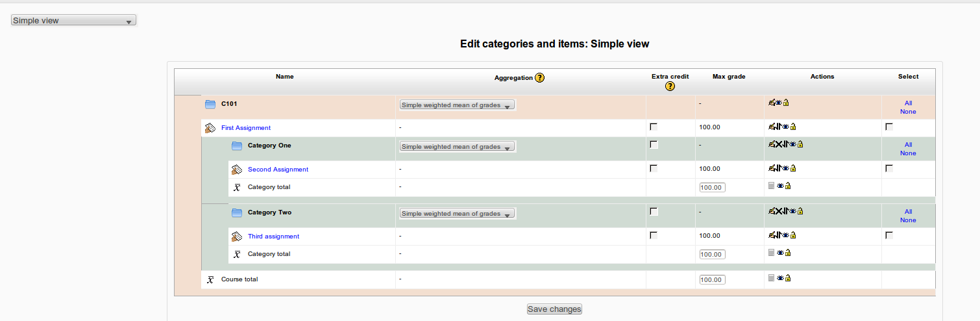Click the edit icon for Category Two
The width and height of the screenshot is (980, 321).
point(771,211)
